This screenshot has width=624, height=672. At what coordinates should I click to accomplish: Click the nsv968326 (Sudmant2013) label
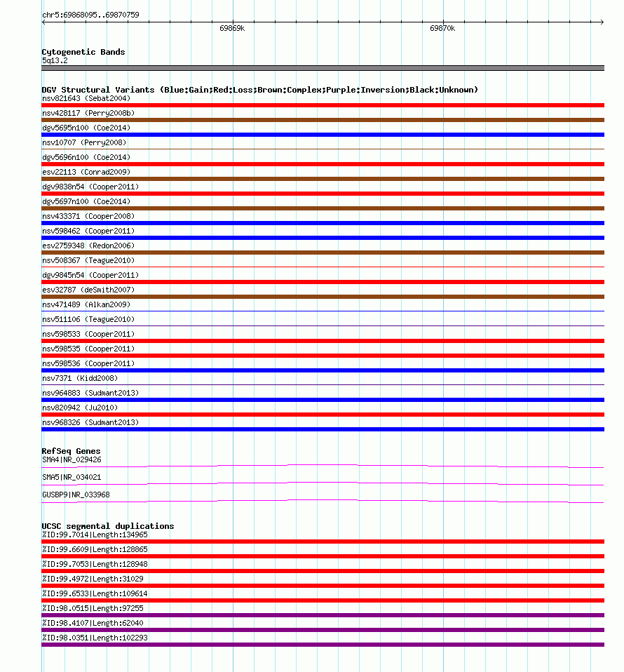(x=90, y=422)
